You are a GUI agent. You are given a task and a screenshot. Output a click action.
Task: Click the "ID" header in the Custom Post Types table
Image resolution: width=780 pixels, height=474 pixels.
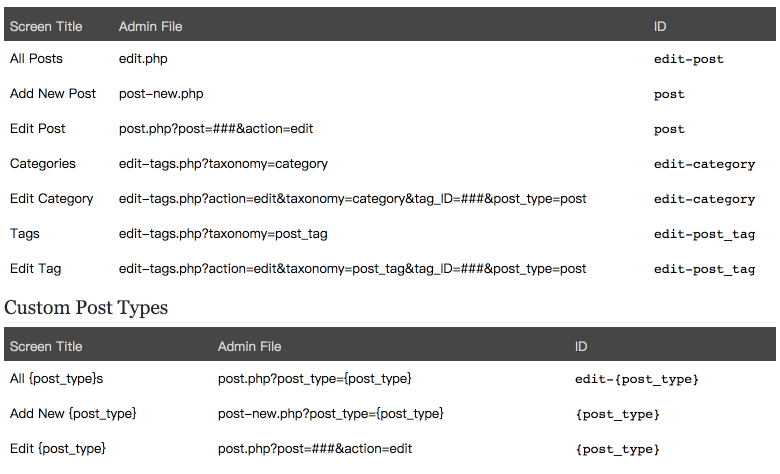(x=581, y=346)
